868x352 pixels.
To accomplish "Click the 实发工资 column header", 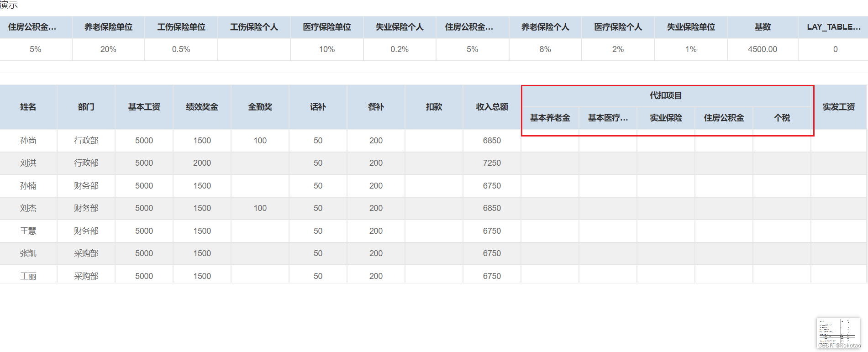I will (x=839, y=107).
